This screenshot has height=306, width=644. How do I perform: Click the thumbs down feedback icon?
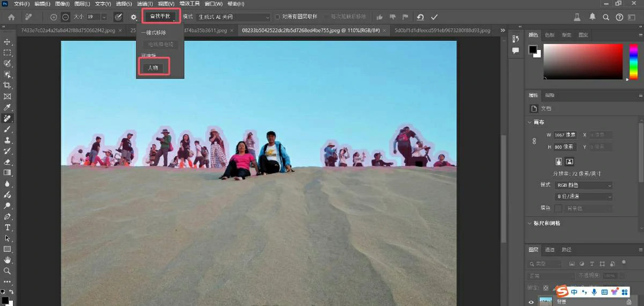(392, 17)
